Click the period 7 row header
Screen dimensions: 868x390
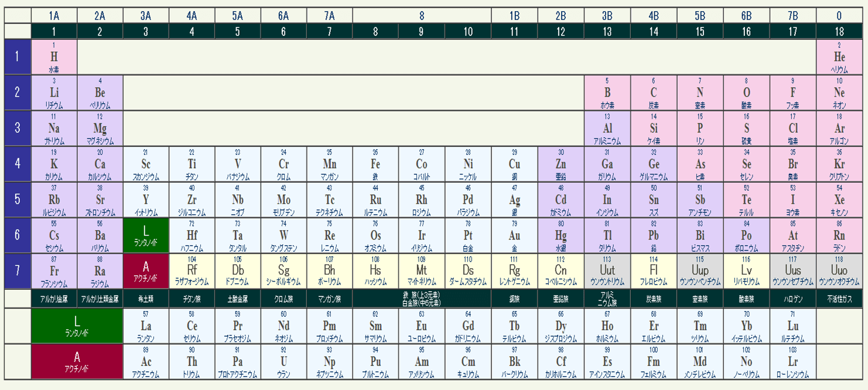[17, 271]
